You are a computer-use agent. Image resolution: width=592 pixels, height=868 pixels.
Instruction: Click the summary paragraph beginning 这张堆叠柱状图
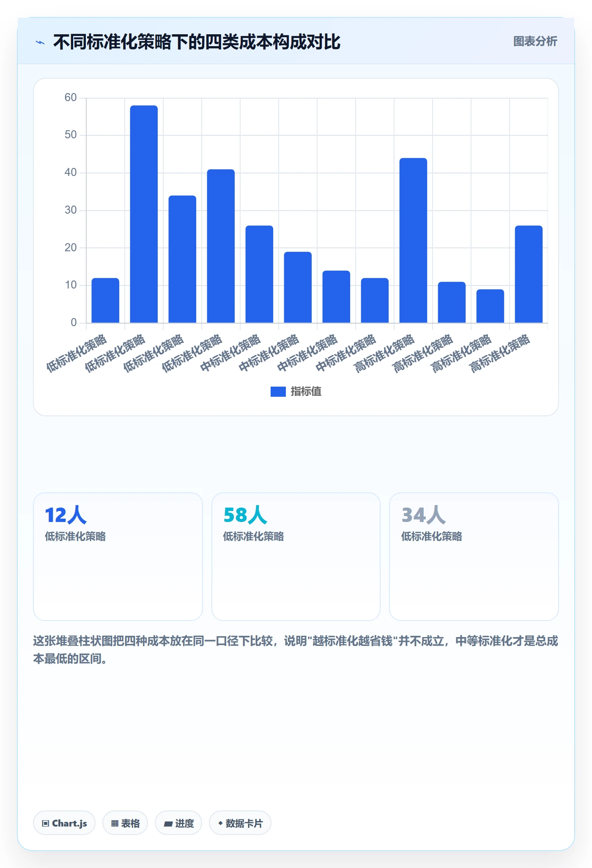(296, 650)
